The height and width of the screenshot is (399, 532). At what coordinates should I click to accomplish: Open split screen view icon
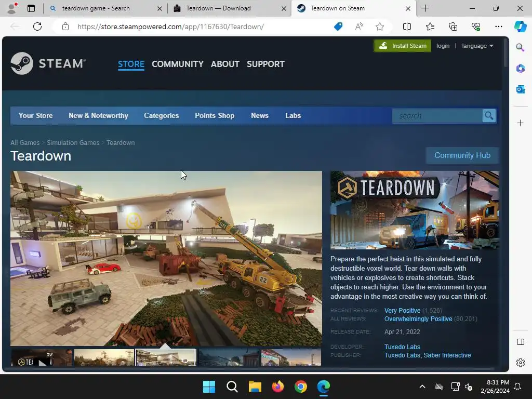point(407,26)
